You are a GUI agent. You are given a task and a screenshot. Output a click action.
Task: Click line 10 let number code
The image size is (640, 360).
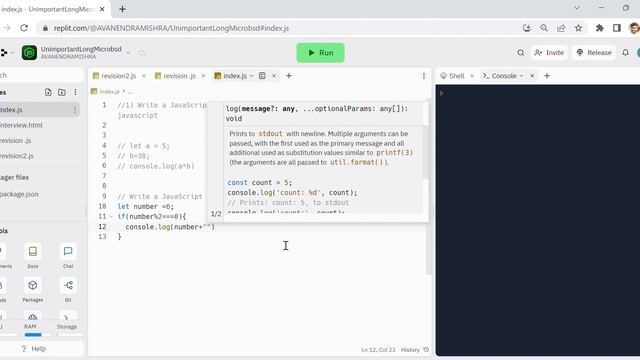pos(145,207)
